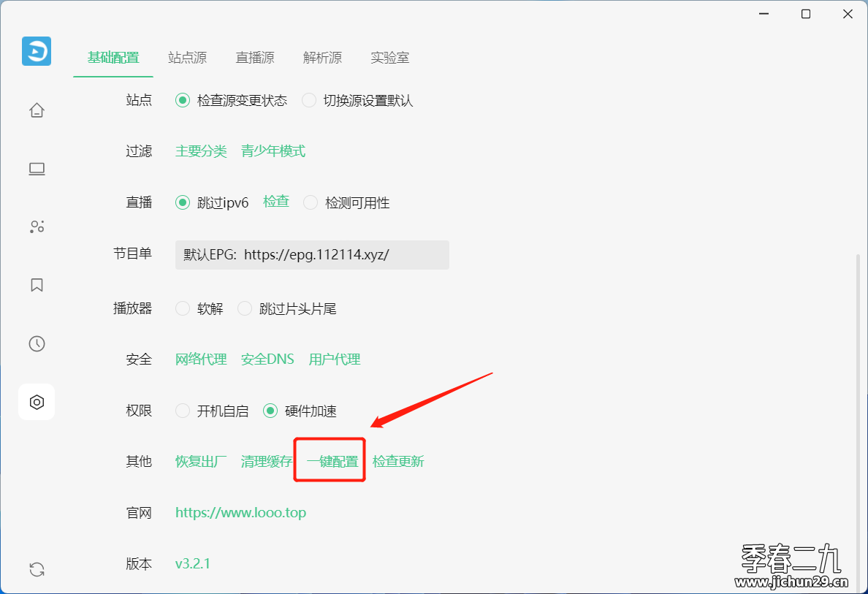Screen dimensions: 868x594
Task: Open 网络代理 settings link
Action: click(x=201, y=359)
